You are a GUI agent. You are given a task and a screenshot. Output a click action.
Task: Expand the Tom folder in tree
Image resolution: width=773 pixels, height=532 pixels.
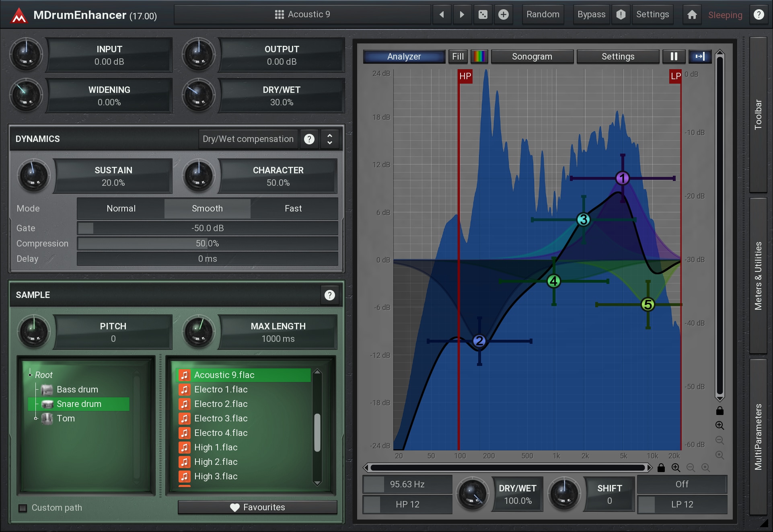point(36,418)
